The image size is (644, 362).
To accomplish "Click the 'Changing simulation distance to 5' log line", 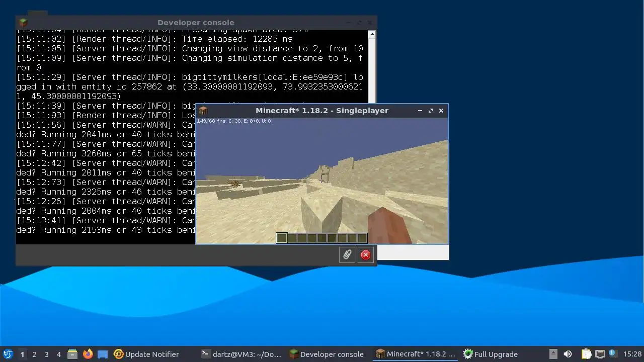I will 190,63.
